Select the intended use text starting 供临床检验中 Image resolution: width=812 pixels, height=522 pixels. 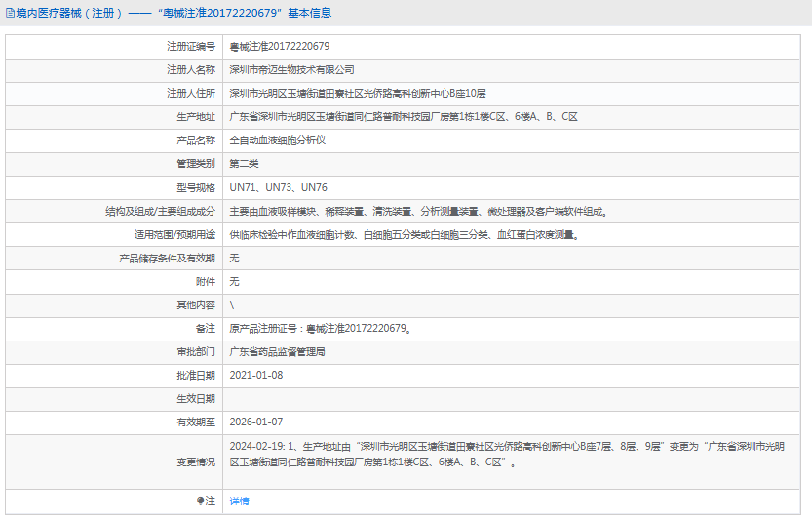405,235
